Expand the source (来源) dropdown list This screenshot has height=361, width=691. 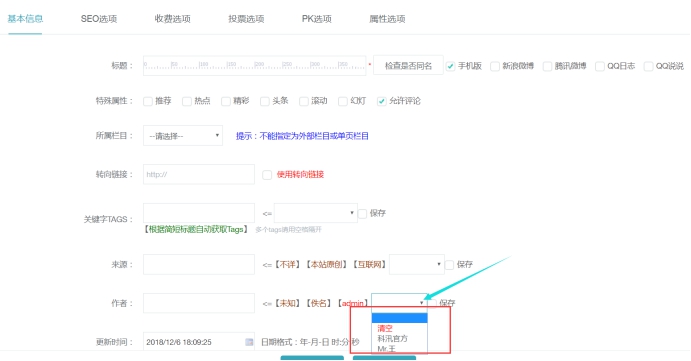pyautogui.click(x=416, y=264)
